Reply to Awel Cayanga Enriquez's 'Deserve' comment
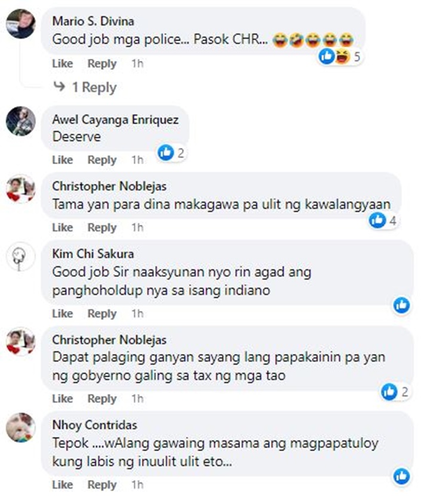The width and height of the screenshot is (448, 496). [102, 160]
